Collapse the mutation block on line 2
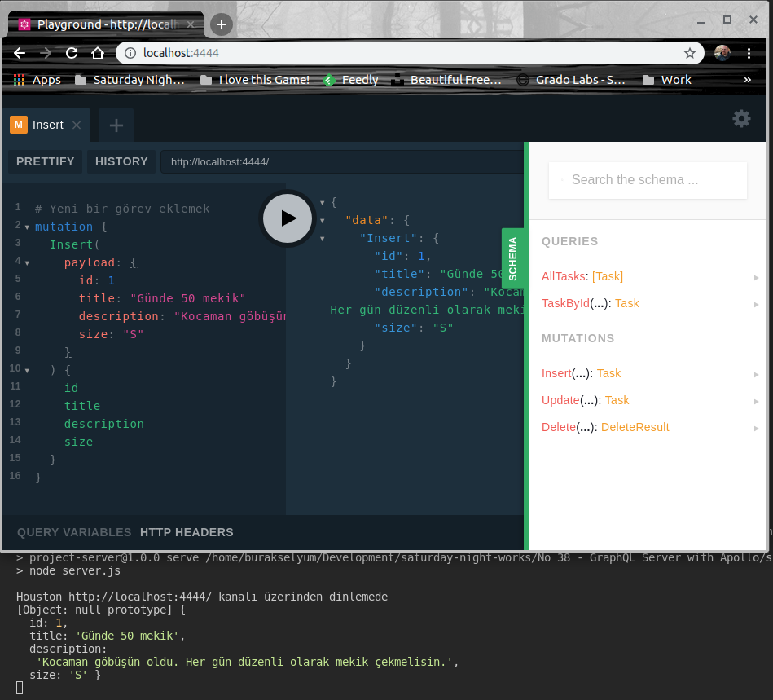 tap(27, 227)
